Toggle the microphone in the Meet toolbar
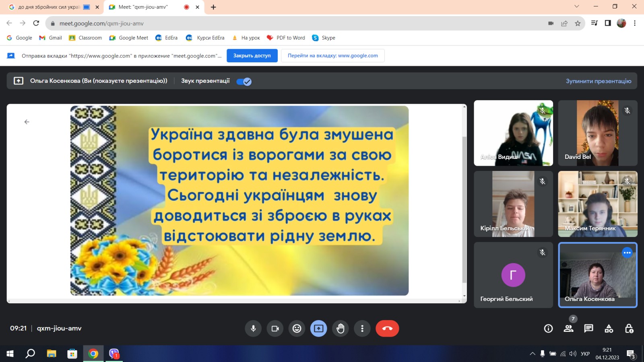 point(253,329)
